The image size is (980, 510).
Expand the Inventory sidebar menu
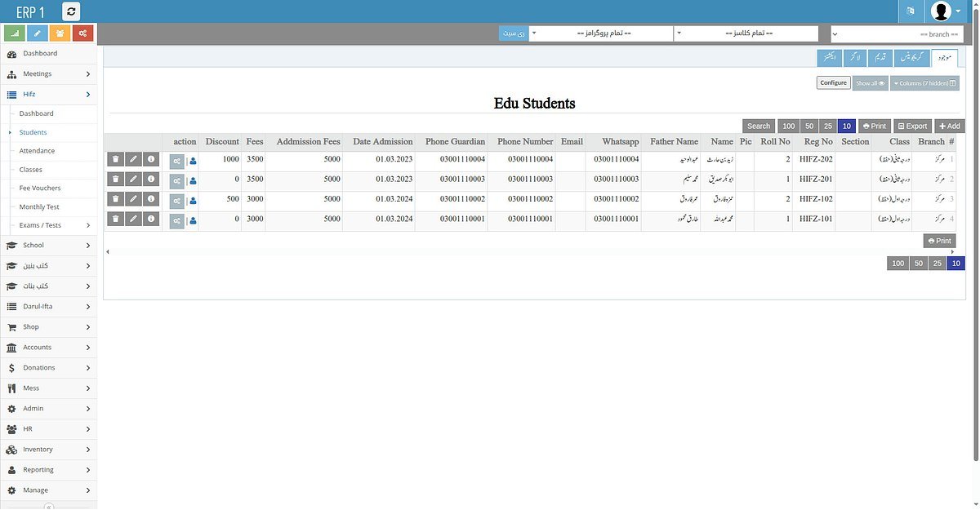[x=48, y=449]
